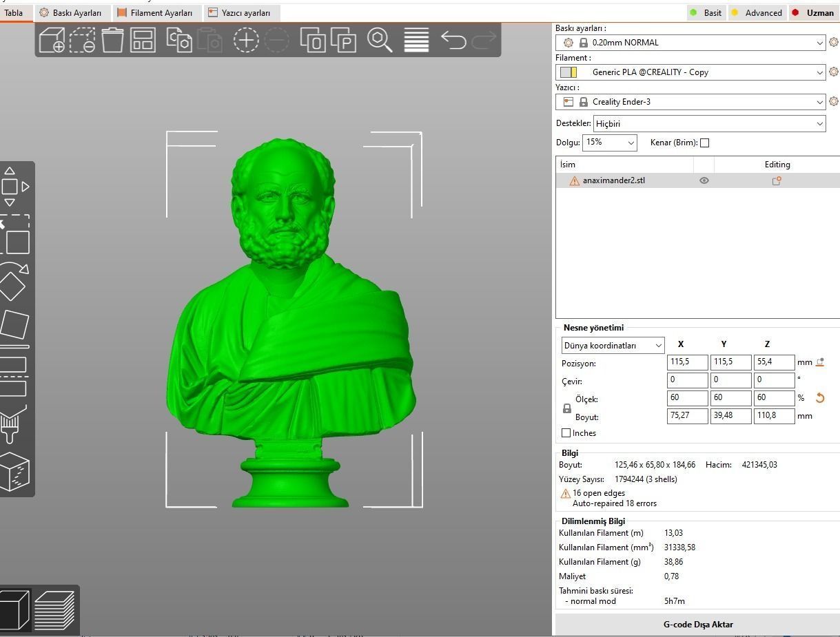840x637 pixels.
Task: Click the Undo arrow icon
Action: (453, 40)
